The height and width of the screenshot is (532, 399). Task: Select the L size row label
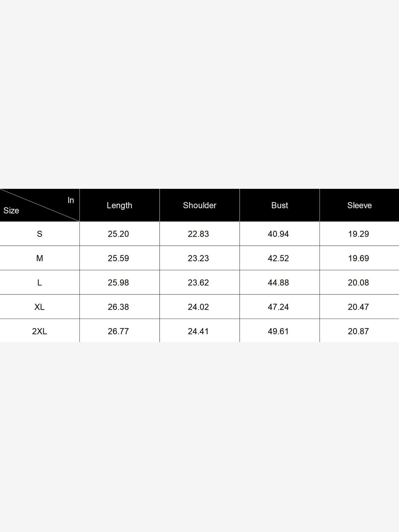pos(40,283)
